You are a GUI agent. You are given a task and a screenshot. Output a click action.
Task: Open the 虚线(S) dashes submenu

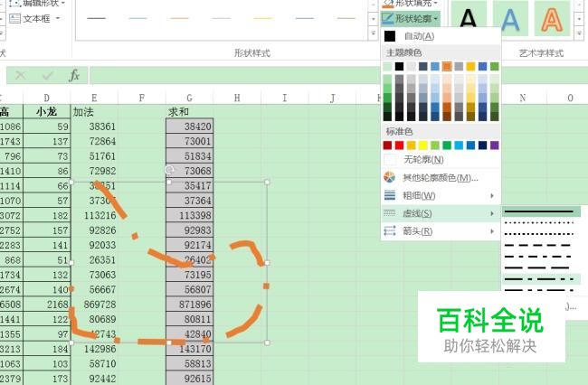[x=441, y=213]
